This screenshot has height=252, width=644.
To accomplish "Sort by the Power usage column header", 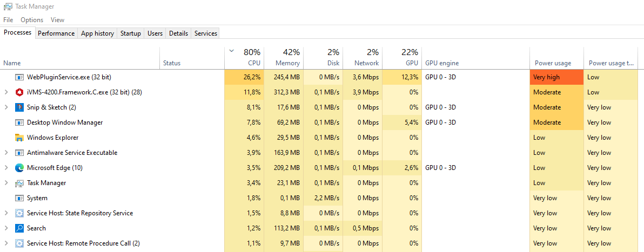I will [x=553, y=63].
